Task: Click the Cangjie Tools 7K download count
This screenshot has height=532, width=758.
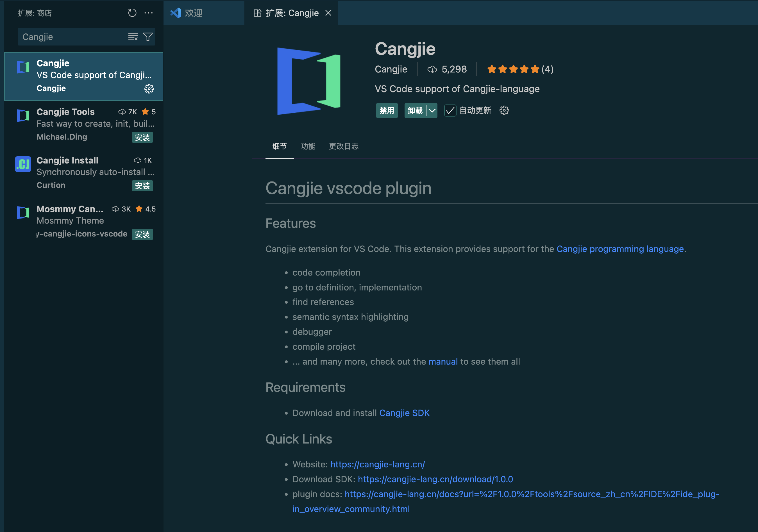Action: click(x=128, y=112)
